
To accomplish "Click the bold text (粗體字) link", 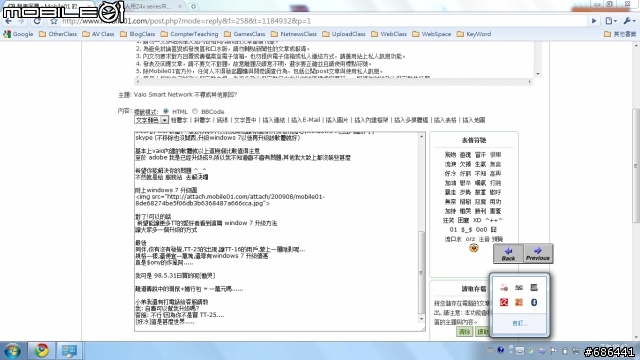I will (179, 120).
